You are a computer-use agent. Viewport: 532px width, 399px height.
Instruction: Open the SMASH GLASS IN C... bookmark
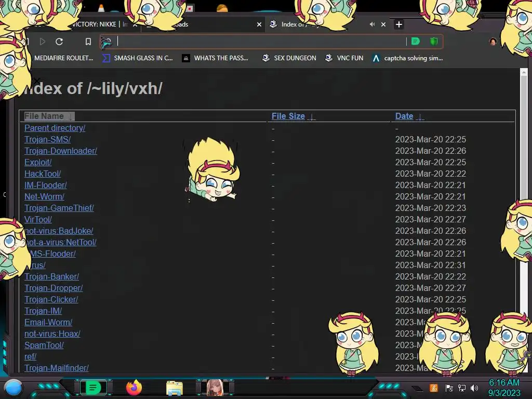click(138, 58)
